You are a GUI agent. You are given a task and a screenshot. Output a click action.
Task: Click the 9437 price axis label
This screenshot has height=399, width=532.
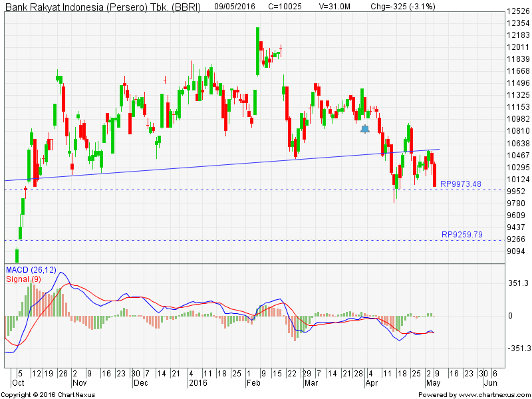[516, 227]
